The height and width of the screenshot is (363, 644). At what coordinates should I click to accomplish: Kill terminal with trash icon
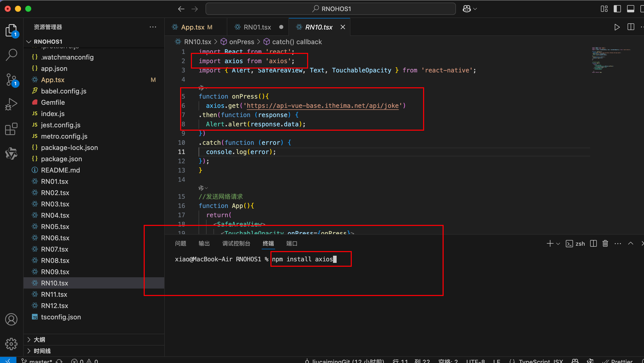(x=605, y=243)
